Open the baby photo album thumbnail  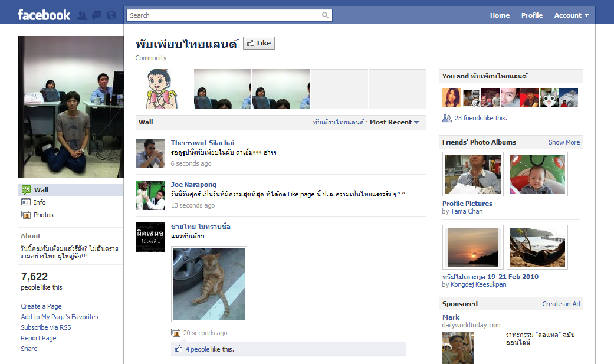(x=537, y=174)
